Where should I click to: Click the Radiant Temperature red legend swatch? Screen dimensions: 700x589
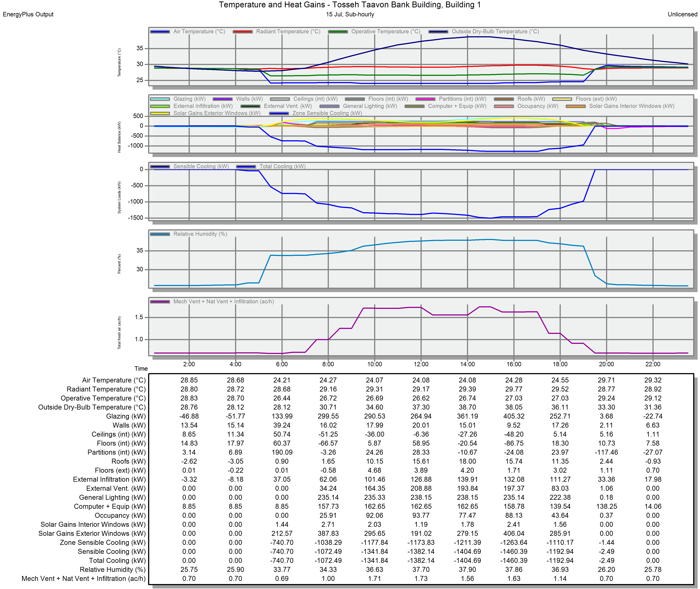click(x=243, y=32)
